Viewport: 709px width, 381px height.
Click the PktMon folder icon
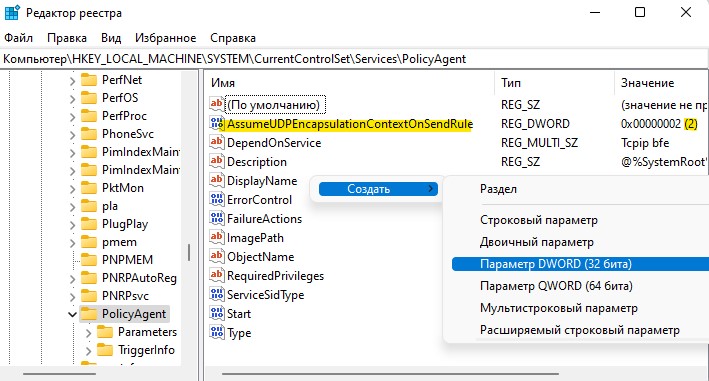89,188
